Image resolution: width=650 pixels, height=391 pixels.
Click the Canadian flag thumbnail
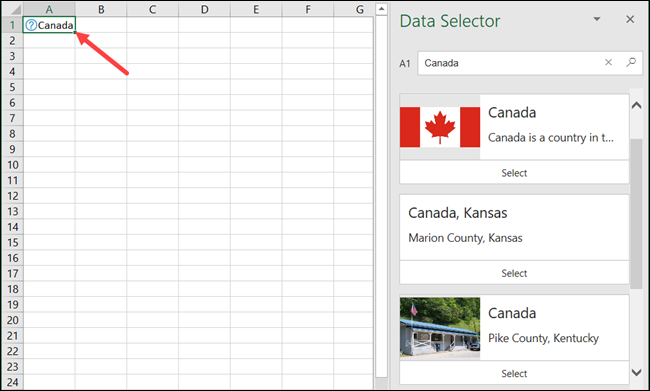click(x=440, y=127)
